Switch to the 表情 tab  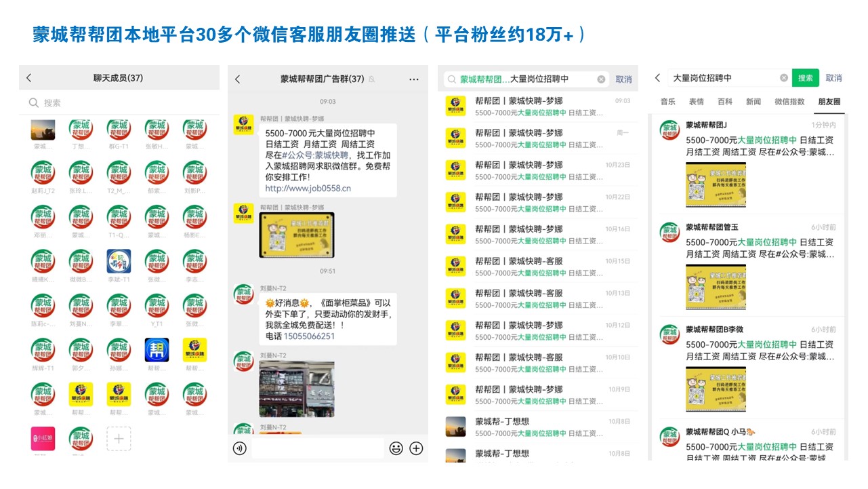pyautogui.click(x=697, y=102)
